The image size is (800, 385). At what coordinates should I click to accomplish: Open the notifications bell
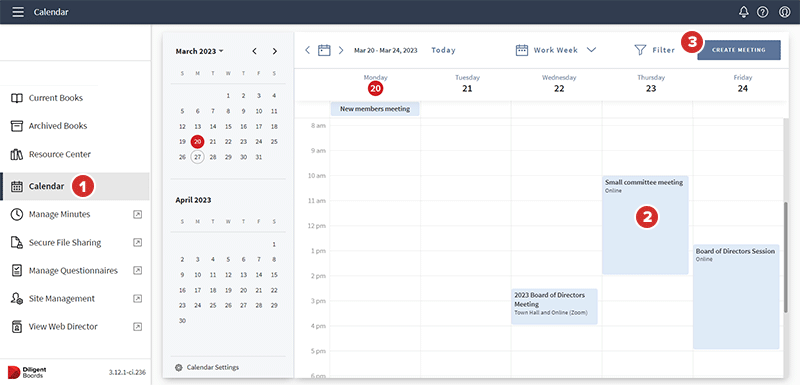[743, 12]
